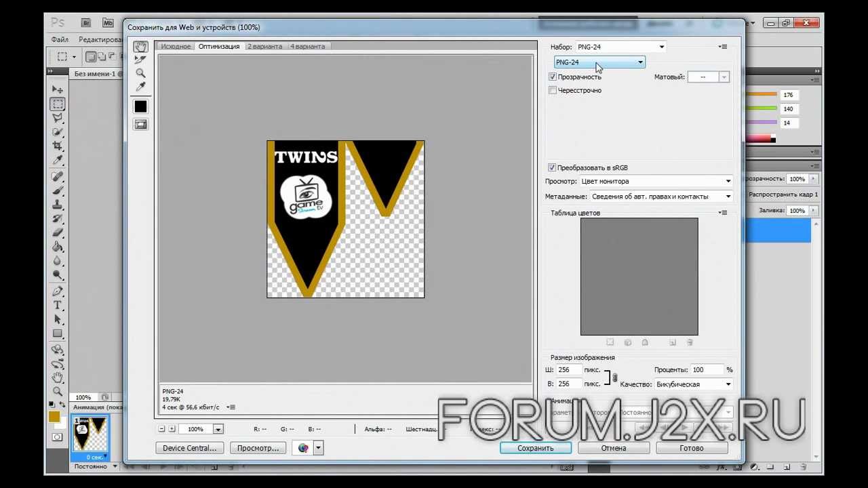
Task: Select the Paint Bucket tool
Action: point(58,247)
